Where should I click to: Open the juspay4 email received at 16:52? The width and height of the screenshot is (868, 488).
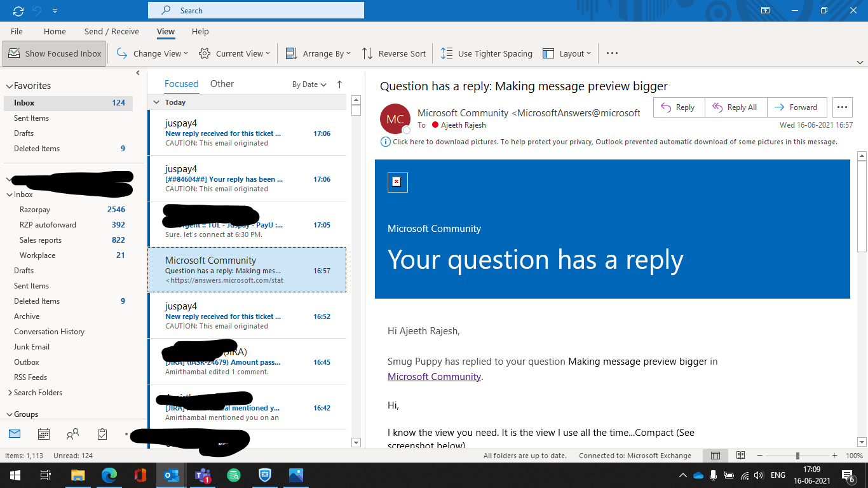tap(247, 316)
